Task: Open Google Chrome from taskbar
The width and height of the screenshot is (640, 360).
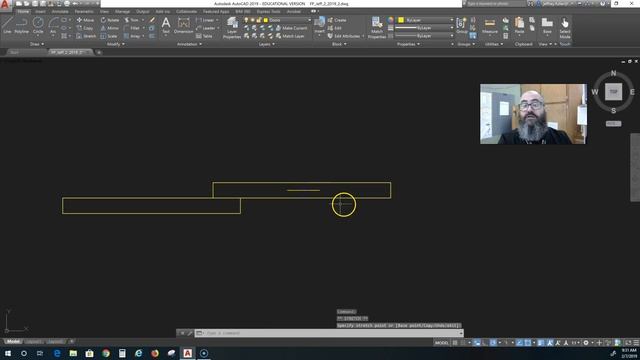Action: [x=106, y=353]
